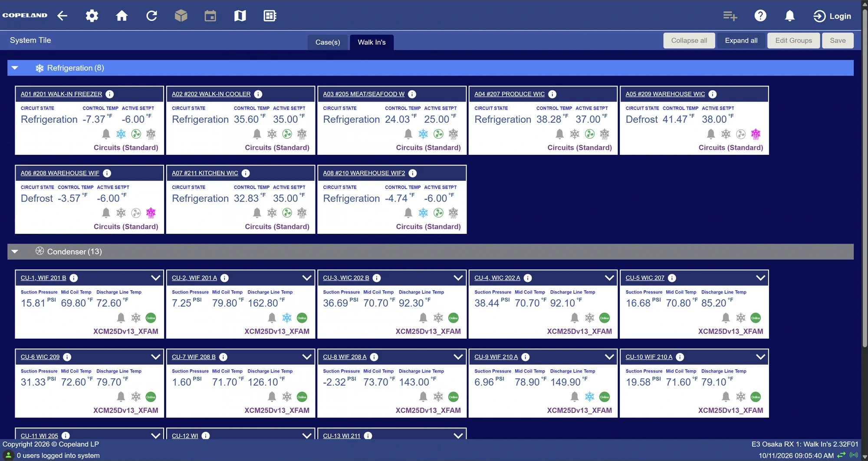Click the blue snowflake on CU-2, WIF 201 A
This screenshot has height=461, width=868.
click(287, 318)
